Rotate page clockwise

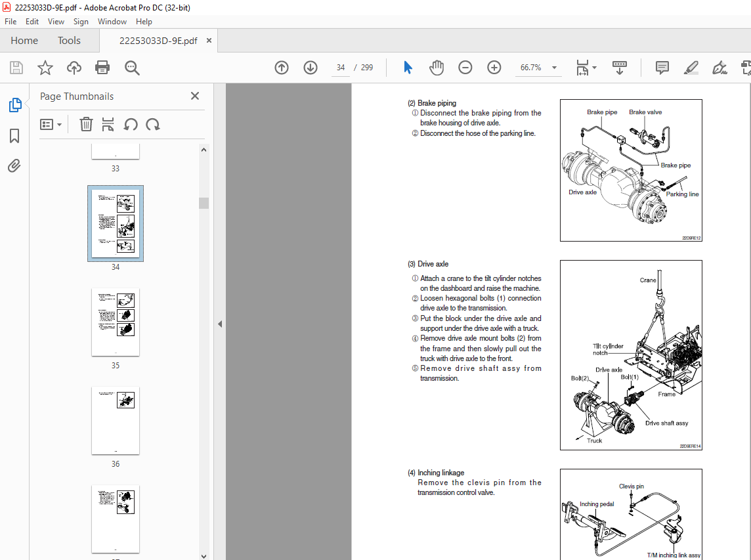coord(153,125)
